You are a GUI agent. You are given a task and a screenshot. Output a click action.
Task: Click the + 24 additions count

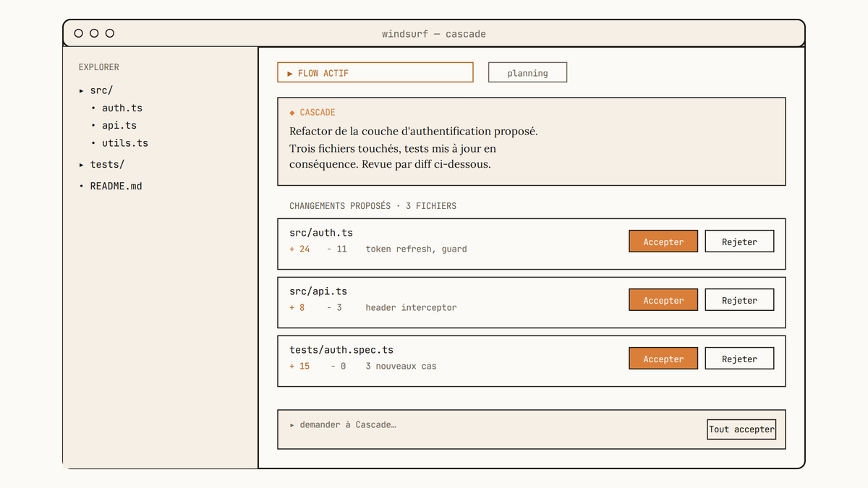click(299, 249)
